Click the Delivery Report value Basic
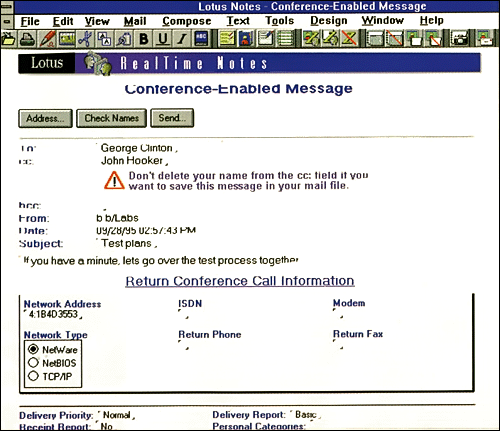500x431 pixels. coord(305,415)
